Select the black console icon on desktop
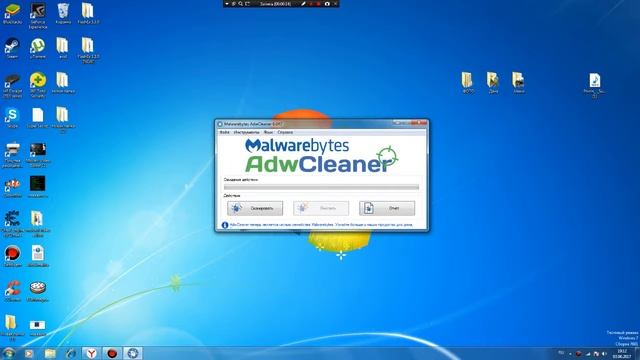The image size is (640, 360). click(x=38, y=187)
